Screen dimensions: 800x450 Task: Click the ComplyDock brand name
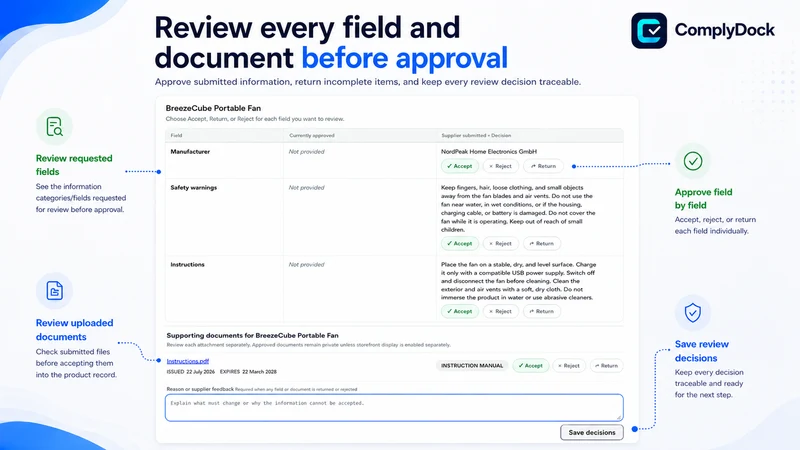point(724,30)
